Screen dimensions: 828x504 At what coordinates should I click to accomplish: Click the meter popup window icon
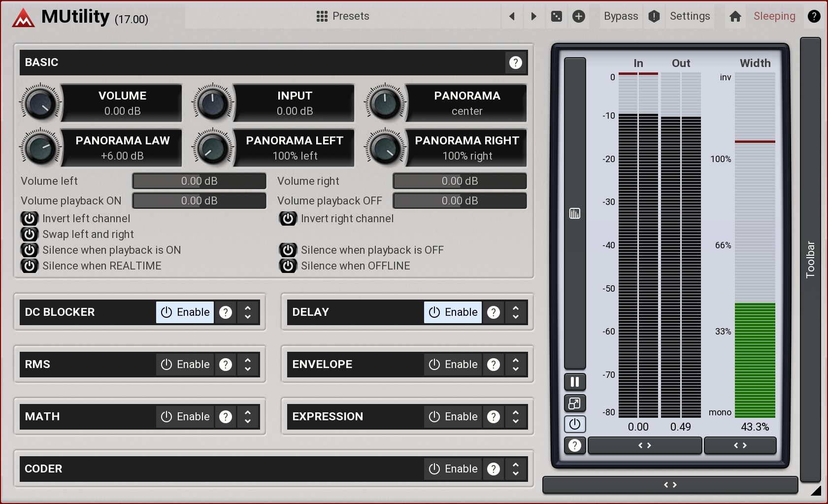click(574, 403)
